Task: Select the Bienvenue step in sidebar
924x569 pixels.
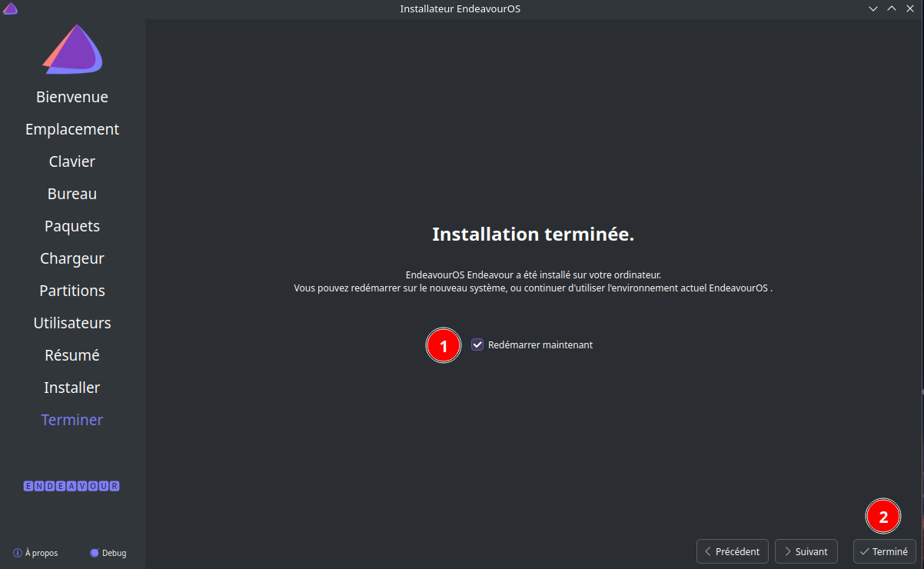Action: tap(72, 97)
